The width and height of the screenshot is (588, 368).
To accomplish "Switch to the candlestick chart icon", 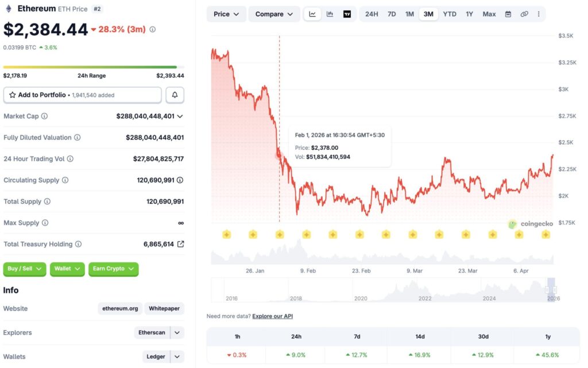I will [330, 14].
